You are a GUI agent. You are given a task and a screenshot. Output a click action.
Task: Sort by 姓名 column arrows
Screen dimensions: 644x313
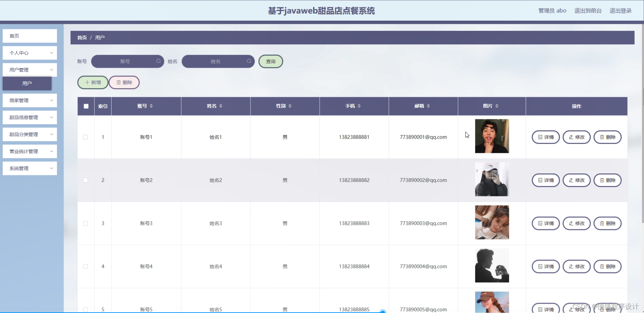(221, 106)
